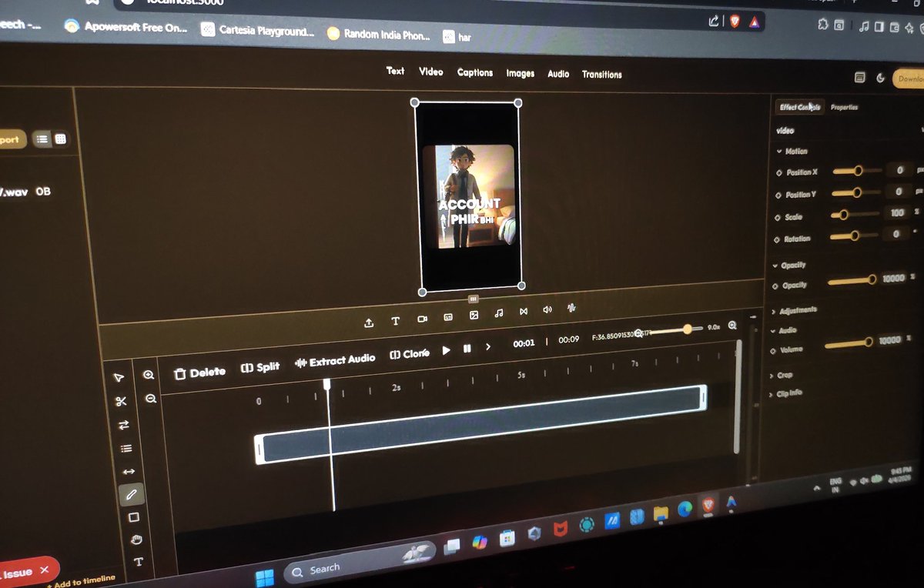Image resolution: width=924 pixels, height=588 pixels.
Task: Open the Captions menu
Action: pos(474,72)
